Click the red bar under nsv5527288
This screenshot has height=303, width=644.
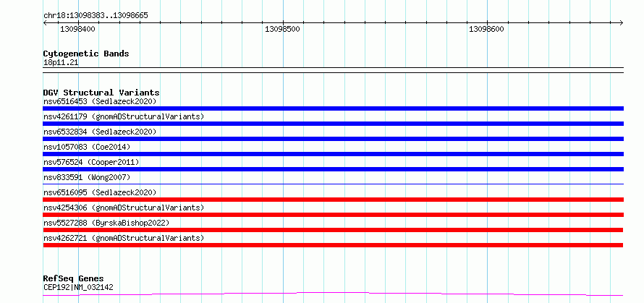point(333,230)
